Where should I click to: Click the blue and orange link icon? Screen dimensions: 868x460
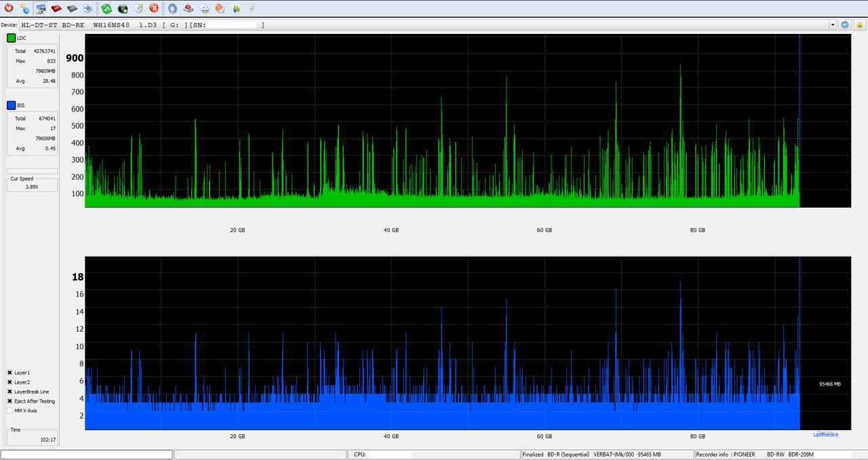[24, 8]
